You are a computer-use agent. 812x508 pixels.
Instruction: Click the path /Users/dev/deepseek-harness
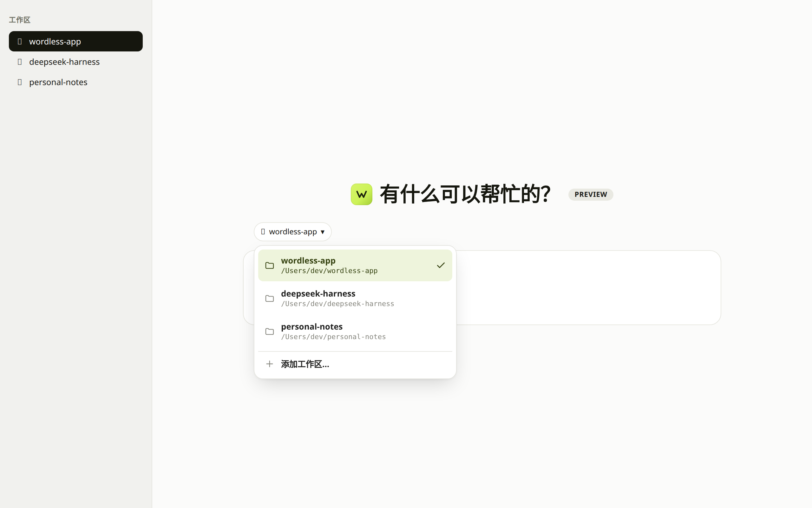tap(337, 304)
